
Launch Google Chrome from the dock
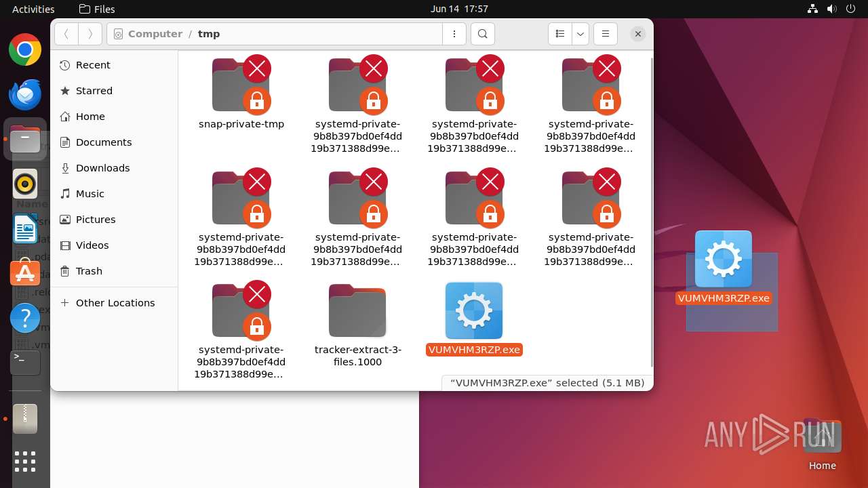click(x=25, y=50)
